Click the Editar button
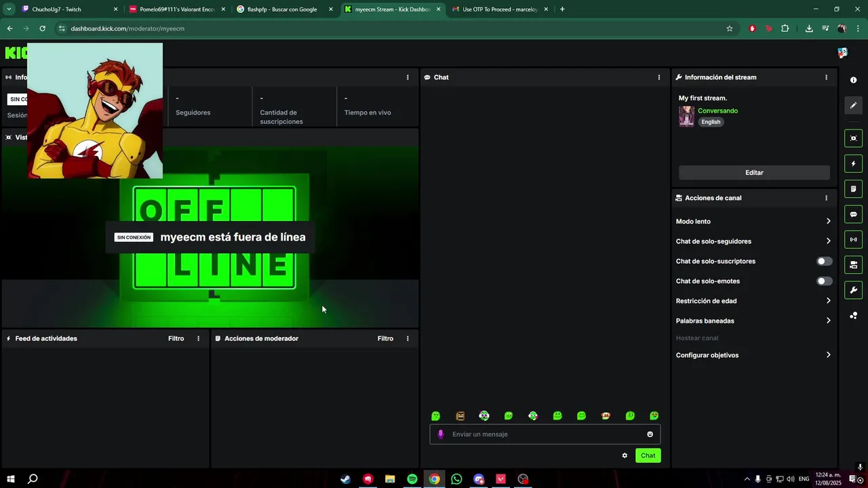868x488 pixels. pyautogui.click(x=754, y=173)
